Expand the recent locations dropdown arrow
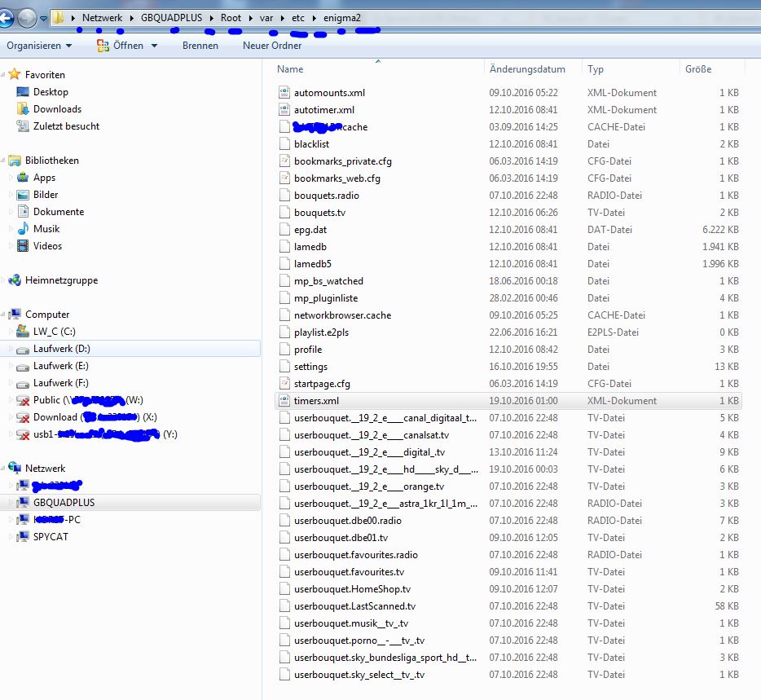Image resolution: width=761 pixels, height=700 pixels. (x=43, y=18)
